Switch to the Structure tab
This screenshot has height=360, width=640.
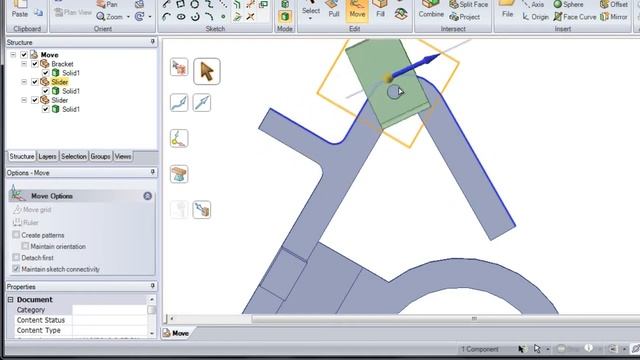click(22, 156)
